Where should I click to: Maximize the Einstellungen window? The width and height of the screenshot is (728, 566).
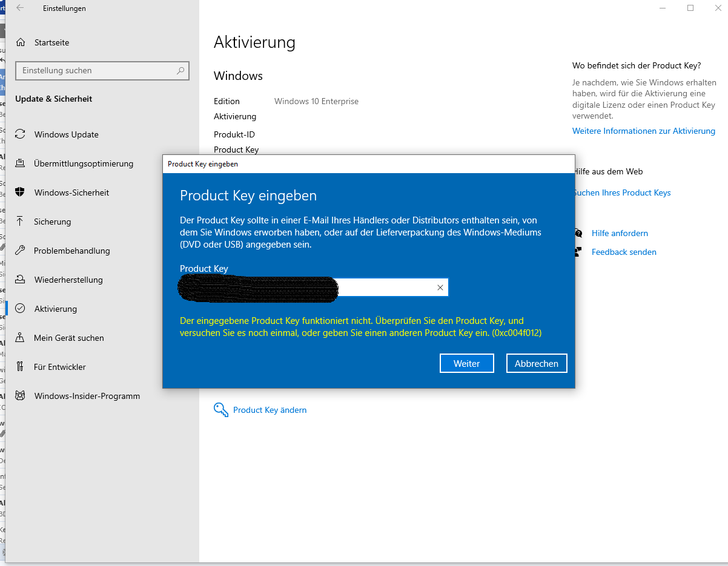[x=690, y=8]
